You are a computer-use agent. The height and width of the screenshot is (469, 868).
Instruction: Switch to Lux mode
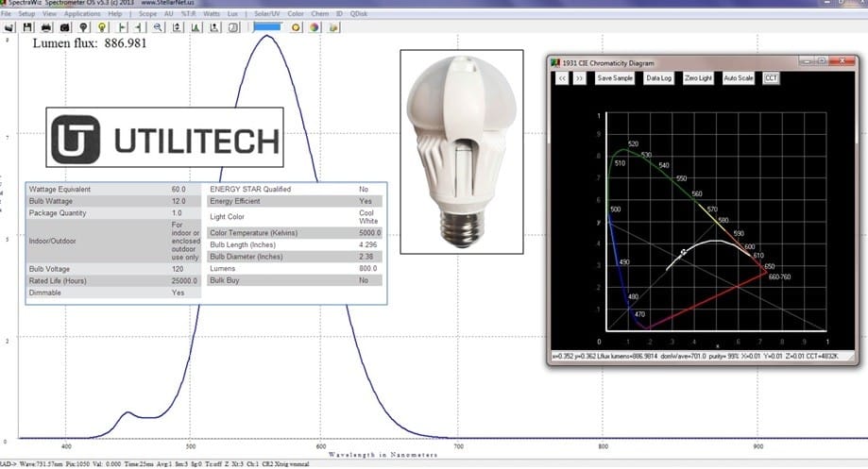pyautogui.click(x=232, y=13)
